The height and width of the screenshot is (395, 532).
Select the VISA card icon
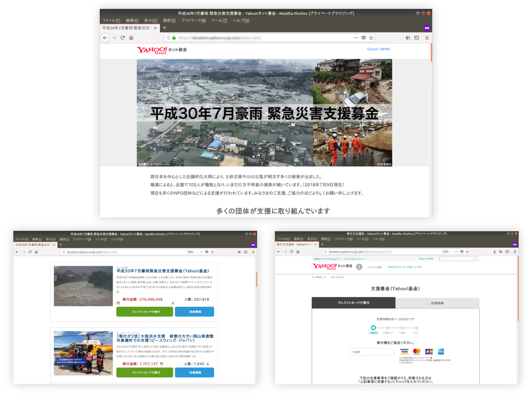point(404,350)
